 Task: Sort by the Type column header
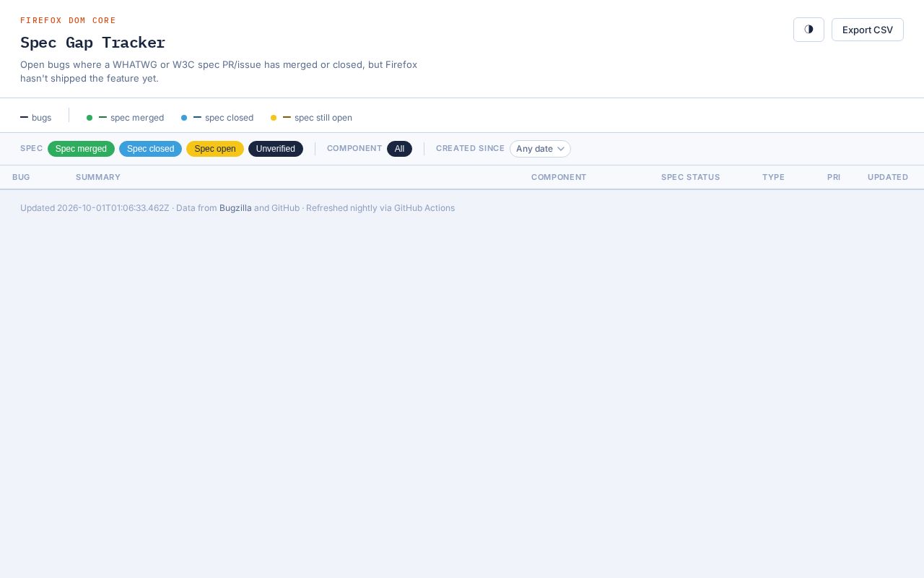click(773, 177)
